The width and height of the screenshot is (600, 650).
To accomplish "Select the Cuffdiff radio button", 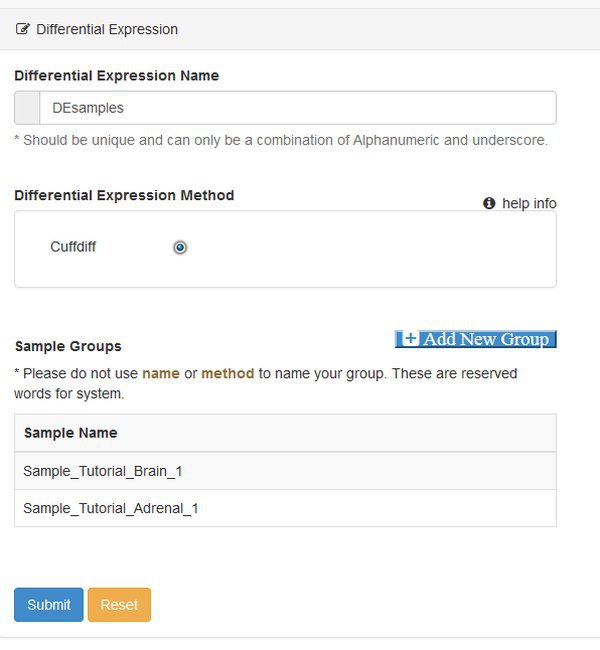I will pyautogui.click(x=180, y=247).
